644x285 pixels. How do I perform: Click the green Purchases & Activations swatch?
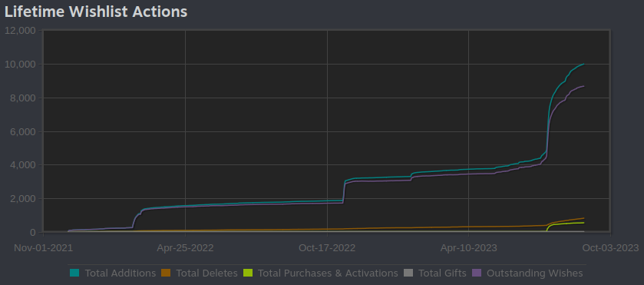click(x=248, y=273)
